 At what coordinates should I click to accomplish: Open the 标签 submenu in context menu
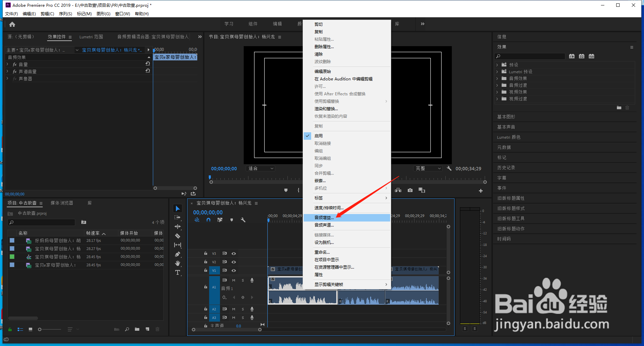click(x=347, y=198)
